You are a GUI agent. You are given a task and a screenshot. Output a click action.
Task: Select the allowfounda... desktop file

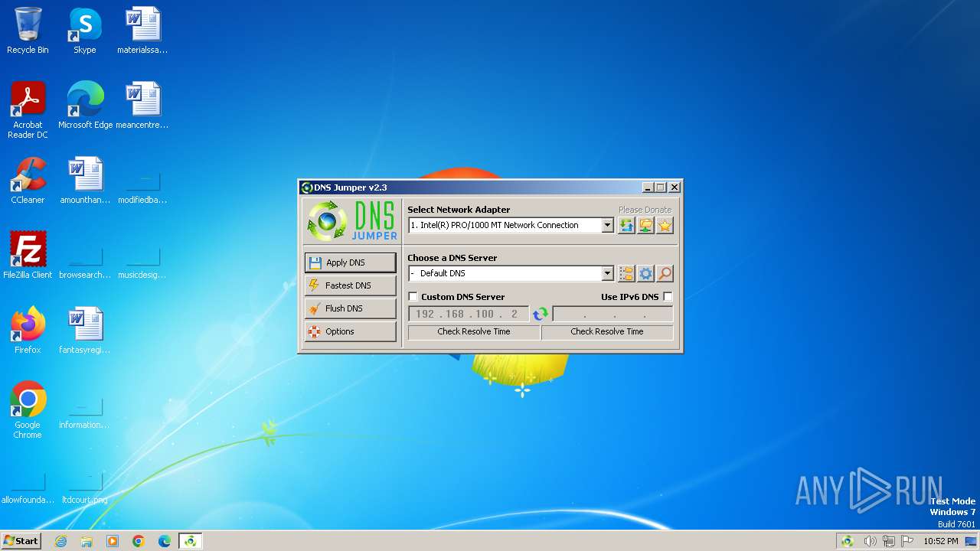28,486
